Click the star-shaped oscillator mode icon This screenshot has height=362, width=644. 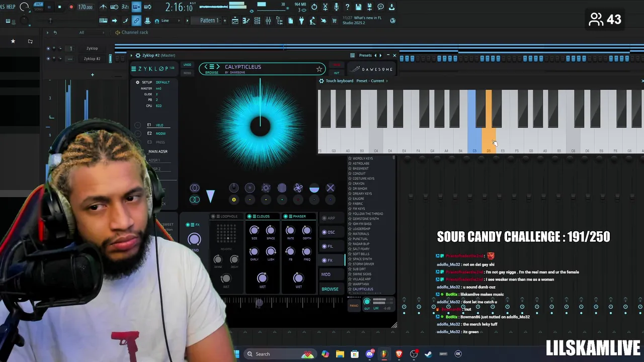coord(266,188)
